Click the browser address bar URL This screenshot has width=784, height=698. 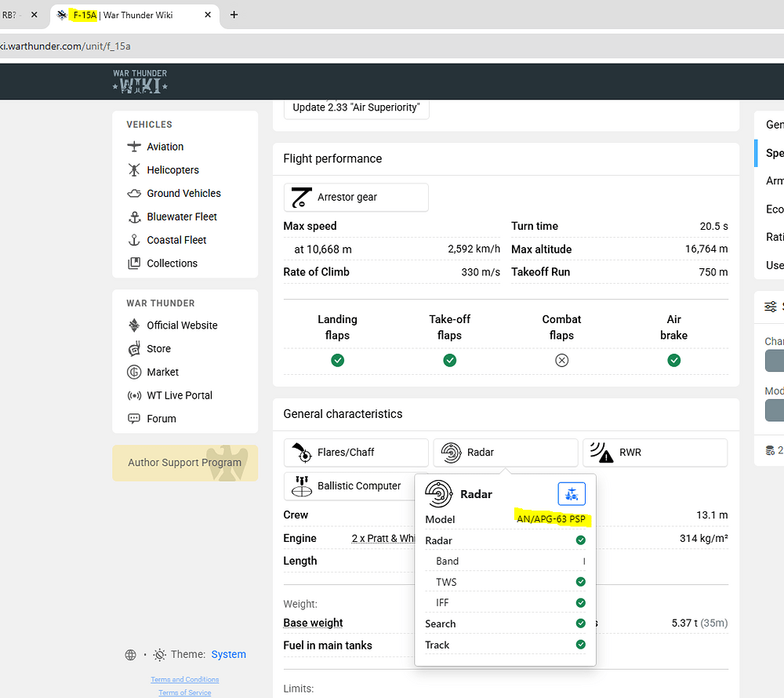pyautogui.click(x=66, y=46)
